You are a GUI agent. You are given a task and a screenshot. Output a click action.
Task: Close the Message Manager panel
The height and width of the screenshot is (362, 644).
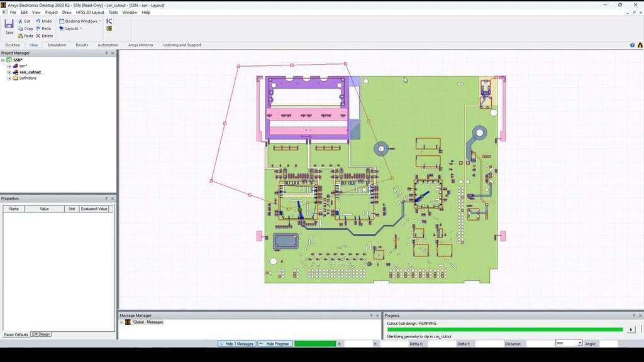pos(377,315)
